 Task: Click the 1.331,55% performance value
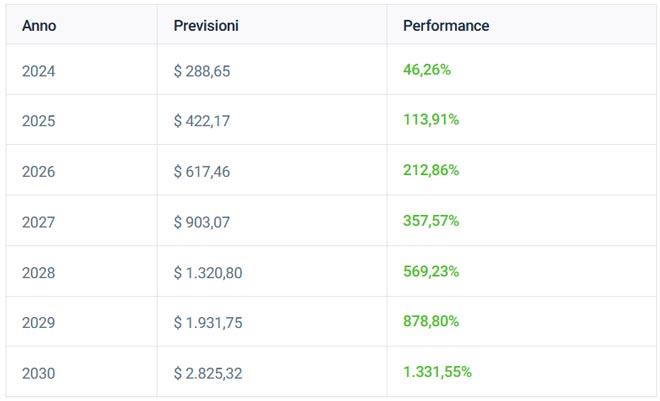(437, 373)
